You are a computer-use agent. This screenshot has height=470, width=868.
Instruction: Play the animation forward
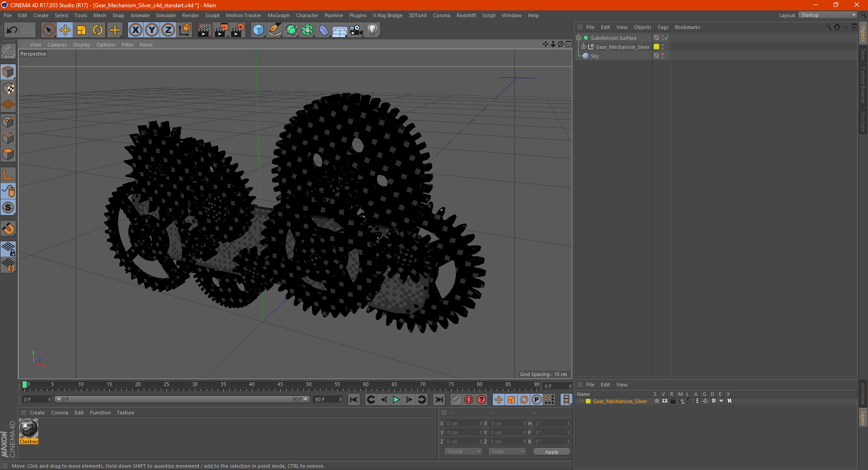coord(396,399)
